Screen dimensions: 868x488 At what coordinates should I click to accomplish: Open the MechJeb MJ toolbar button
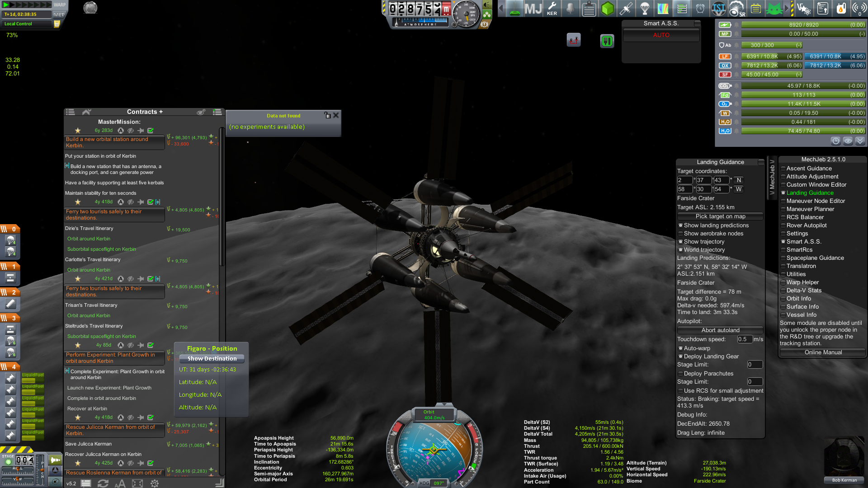pyautogui.click(x=533, y=9)
